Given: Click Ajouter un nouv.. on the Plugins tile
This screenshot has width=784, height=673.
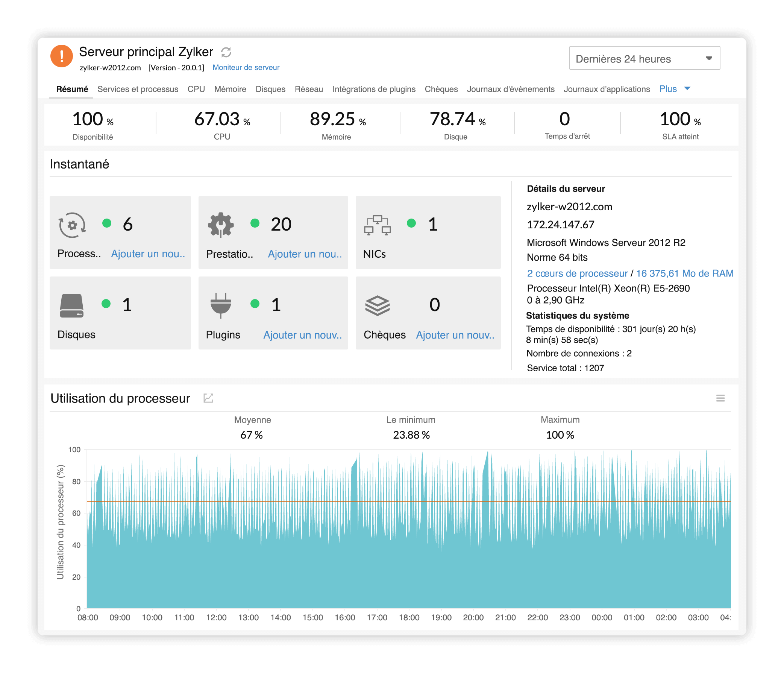Looking at the screenshot, I should coord(302,334).
